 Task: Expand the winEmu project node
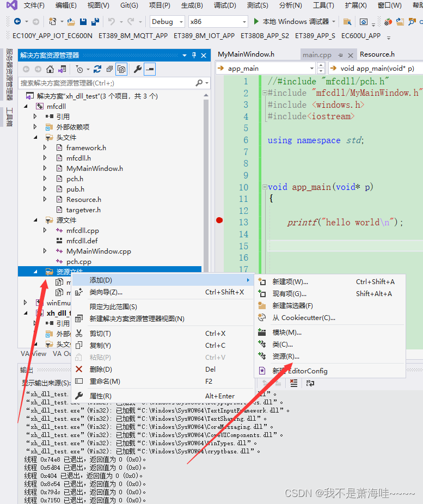tap(25, 303)
